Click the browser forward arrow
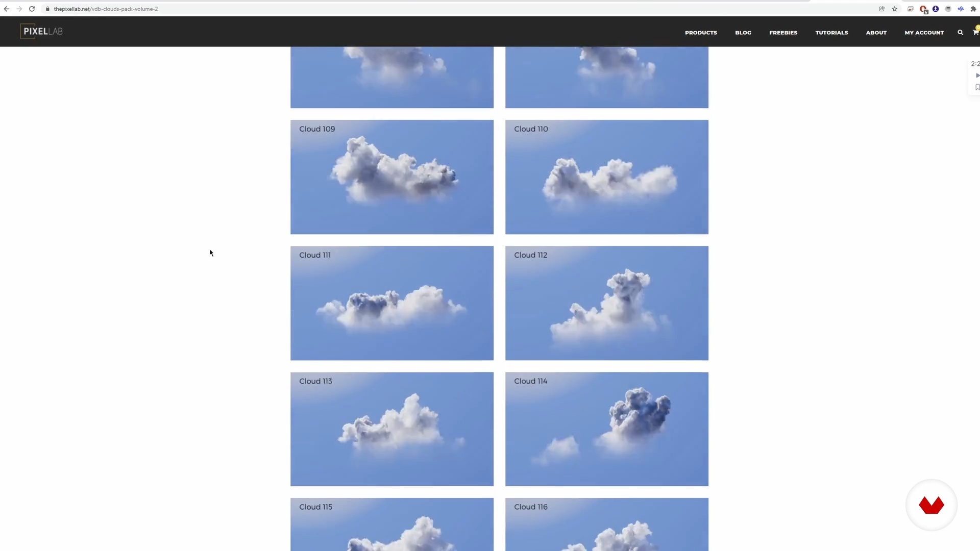Image resolution: width=980 pixels, height=551 pixels. pyautogui.click(x=19, y=9)
